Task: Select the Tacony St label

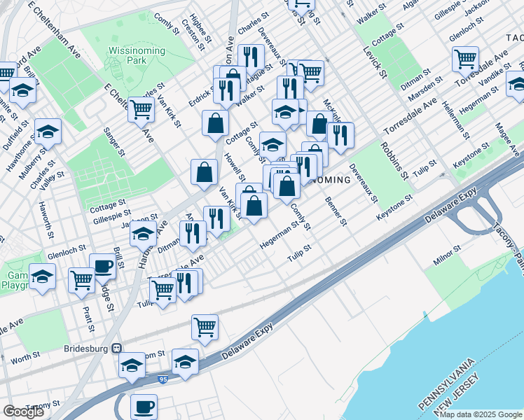Action: [43, 405]
